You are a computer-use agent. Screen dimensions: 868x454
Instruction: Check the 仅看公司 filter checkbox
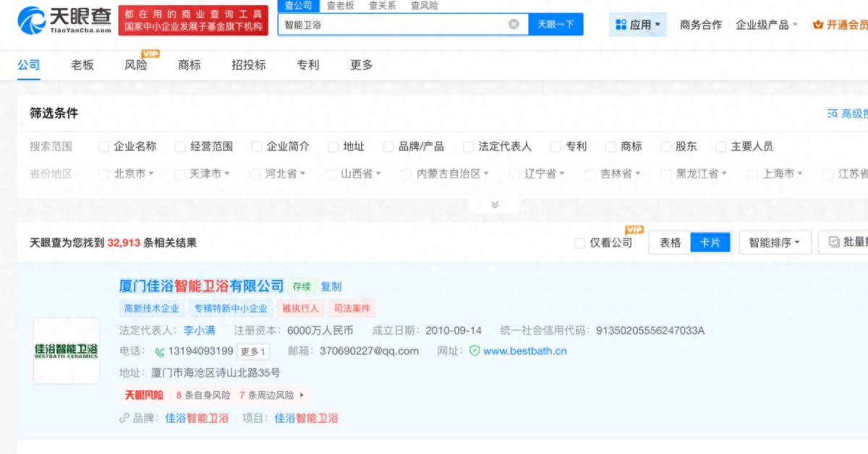point(579,242)
